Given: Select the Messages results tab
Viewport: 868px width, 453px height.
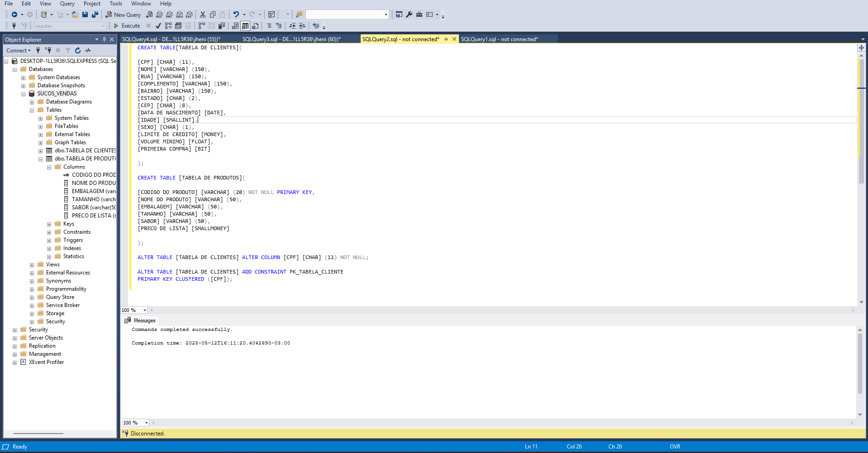Looking at the screenshot, I should point(140,321).
